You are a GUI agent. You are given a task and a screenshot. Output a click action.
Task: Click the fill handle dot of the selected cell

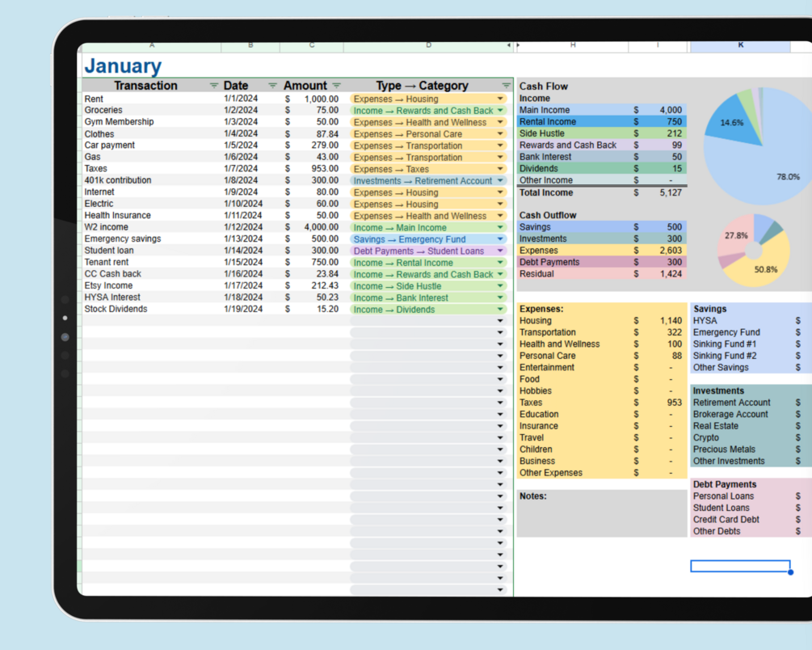[x=790, y=572]
